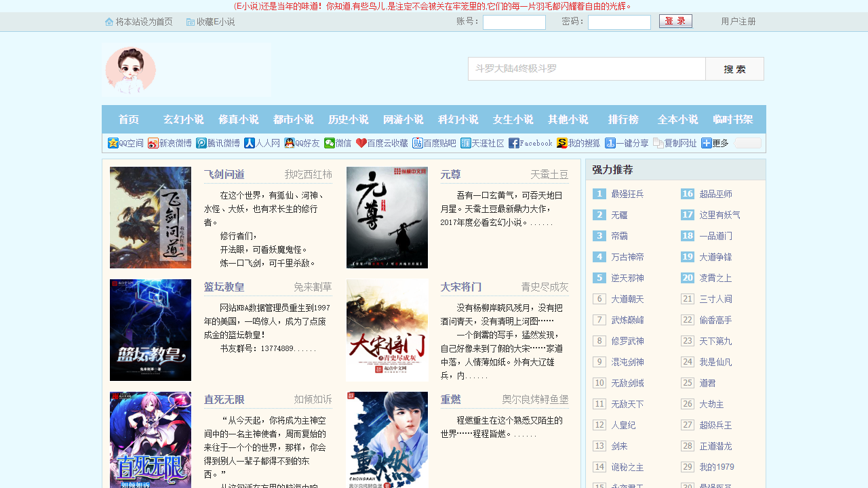Open the 飞剑问道 title link
The height and width of the screenshot is (488, 868).
(x=224, y=174)
